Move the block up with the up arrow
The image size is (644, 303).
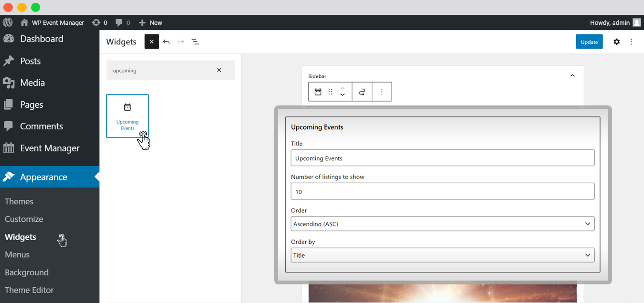coord(343,88)
